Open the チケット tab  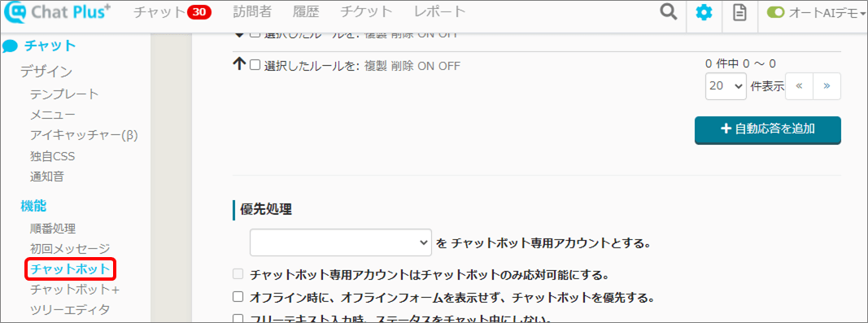click(366, 11)
